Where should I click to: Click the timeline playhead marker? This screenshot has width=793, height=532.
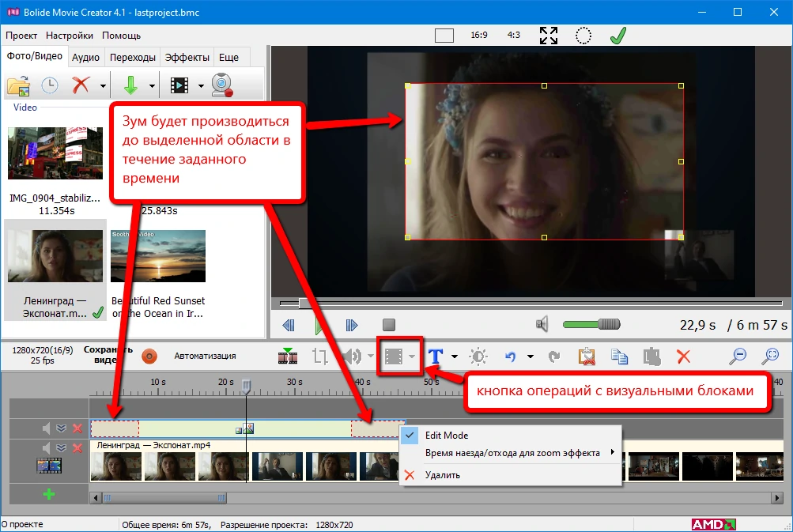[x=247, y=386]
